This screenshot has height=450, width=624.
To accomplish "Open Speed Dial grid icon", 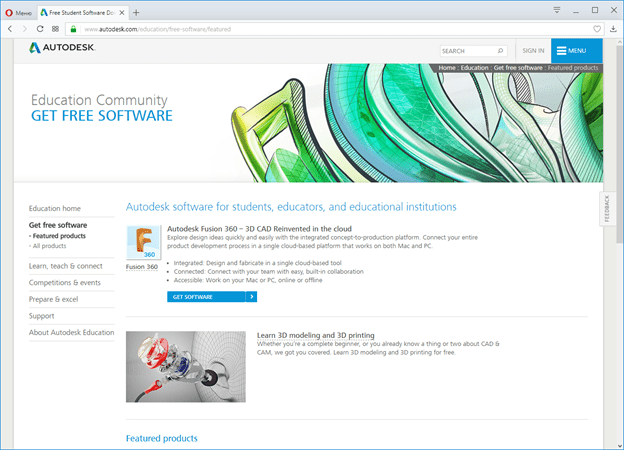I will pyautogui.click(x=55, y=29).
